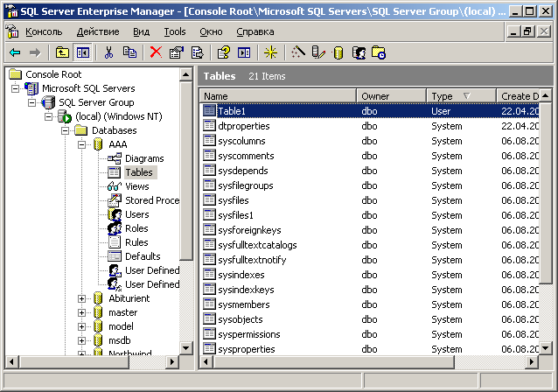The height and width of the screenshot is (392, 558).
Task: Click the red Delete X icon
Action: click(156, 52)
